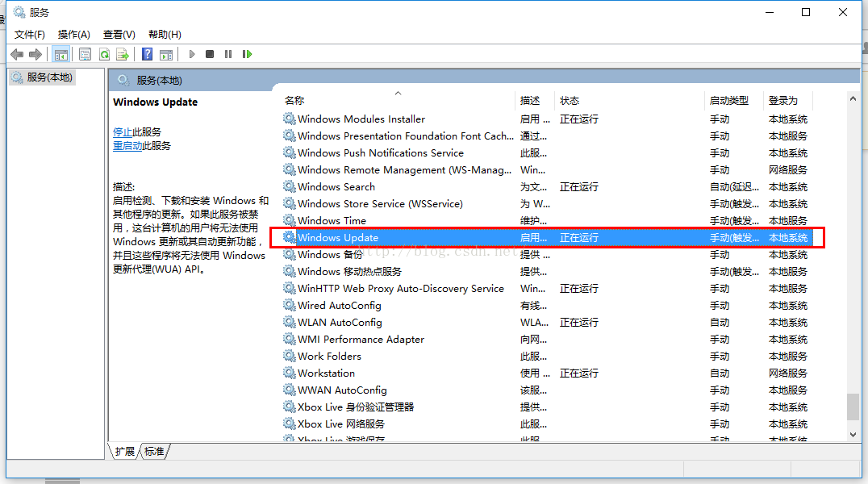The width and height of the screenshot is (868, 484).
Task: Sort by the 登录为 column header
Action: point(788,100)
